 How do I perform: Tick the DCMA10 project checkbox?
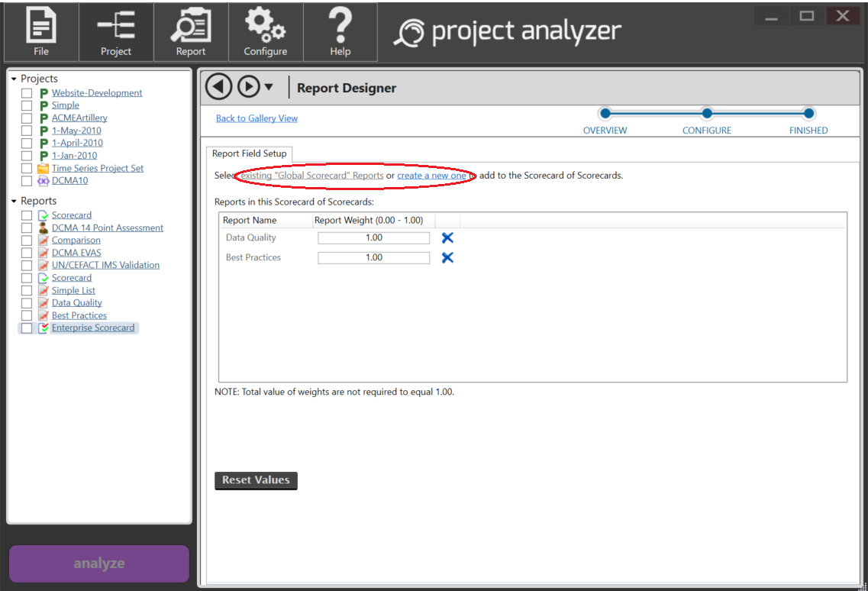(x=27, y=181)
